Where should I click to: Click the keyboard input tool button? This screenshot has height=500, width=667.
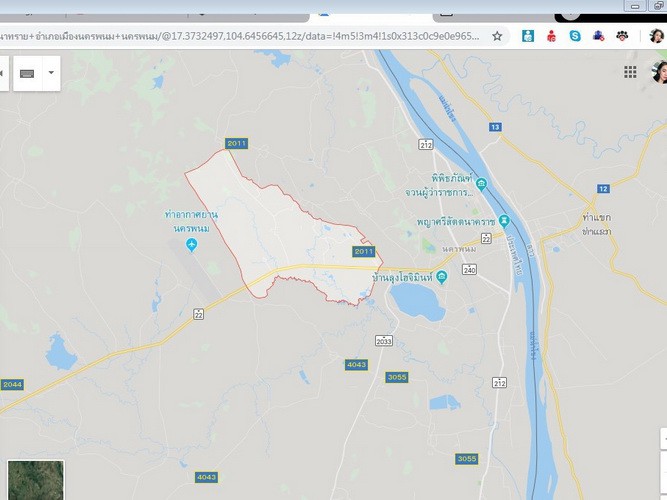tap(27, 73)
